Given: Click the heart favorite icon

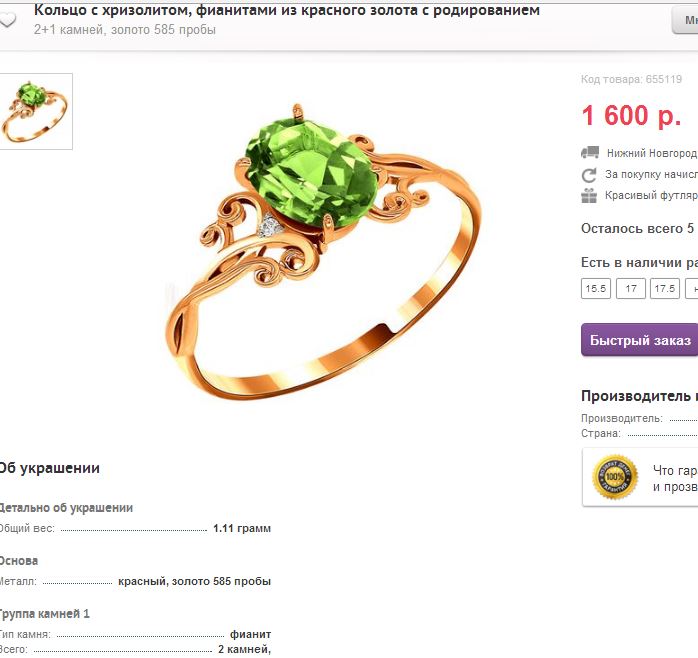Looking at the screenshot, I should click(x=7, y=20).
